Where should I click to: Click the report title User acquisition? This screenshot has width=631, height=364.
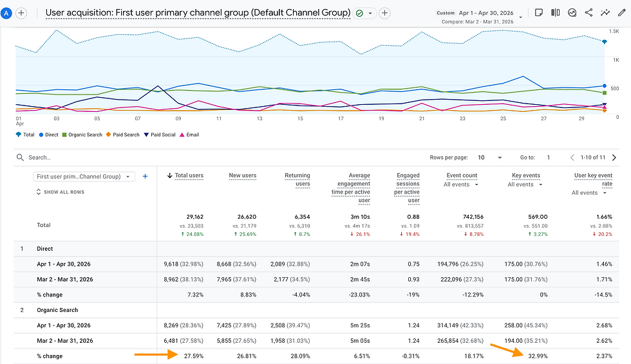(198, 13)
